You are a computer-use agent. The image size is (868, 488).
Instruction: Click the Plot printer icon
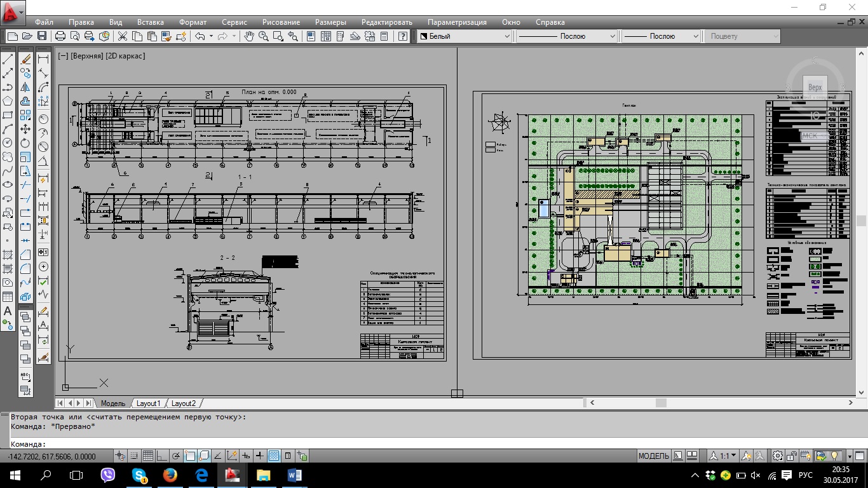pos(60,36)
